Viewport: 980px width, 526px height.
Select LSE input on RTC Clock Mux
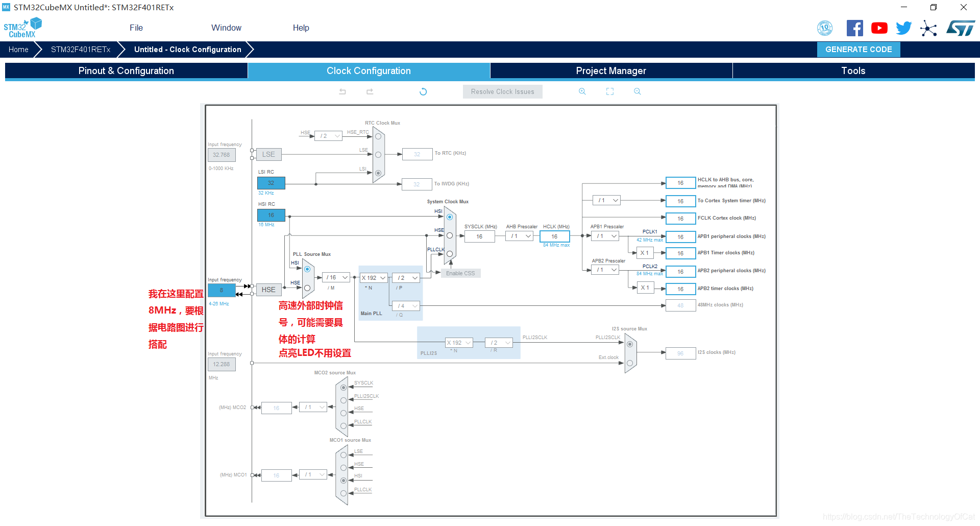tap(378, 155)
